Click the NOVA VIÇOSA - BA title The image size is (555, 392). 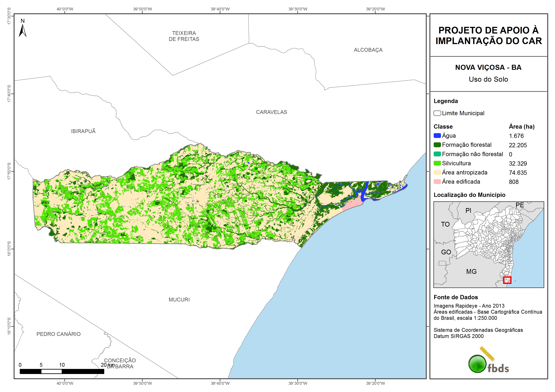(x=488, y=67)
